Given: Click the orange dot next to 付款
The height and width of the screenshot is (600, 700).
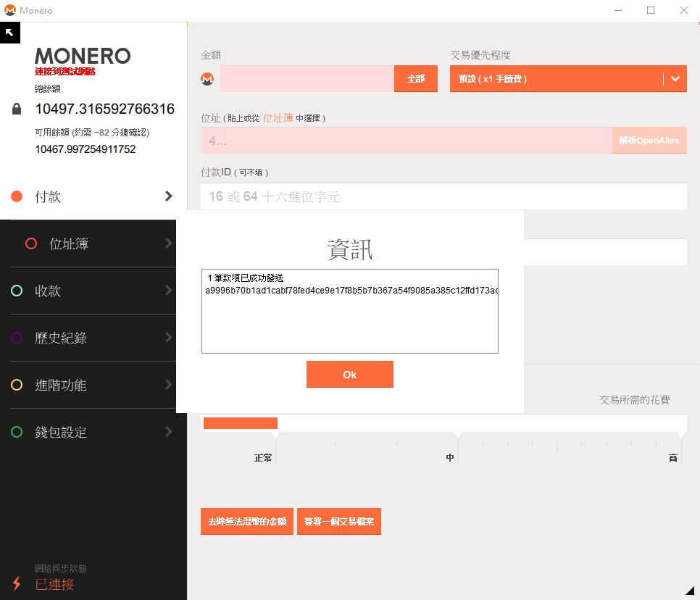Looking at the screenshot, I should tap(17, 196).
